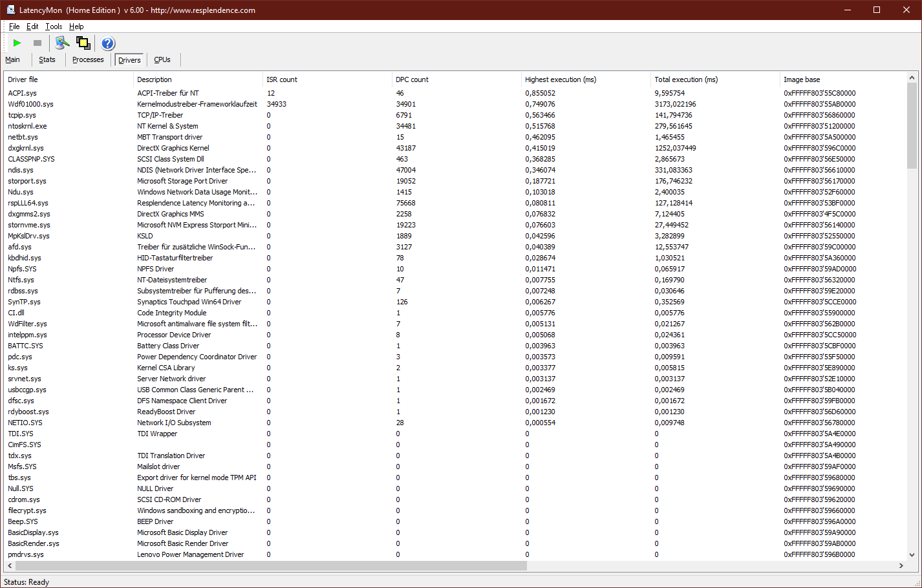Click the horizontal scrollbar thumb
The image size is (922, 588).
click(x=271, y=565)
